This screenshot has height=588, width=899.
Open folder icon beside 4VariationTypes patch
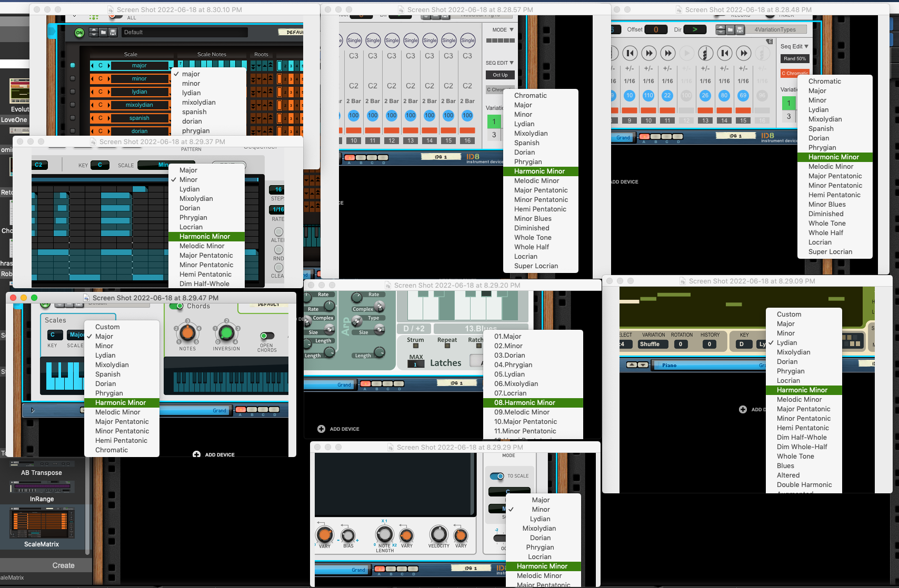pyautogui.click(x=731, y=29)
